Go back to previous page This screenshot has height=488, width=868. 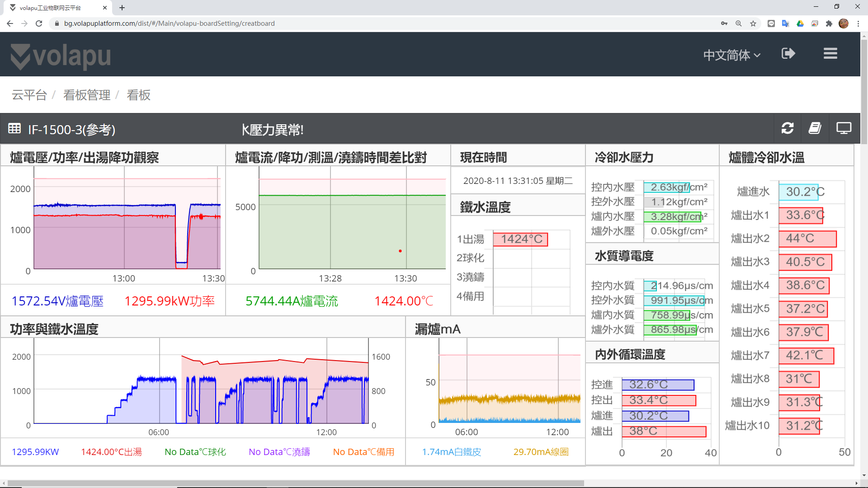[x=10, y=23]
